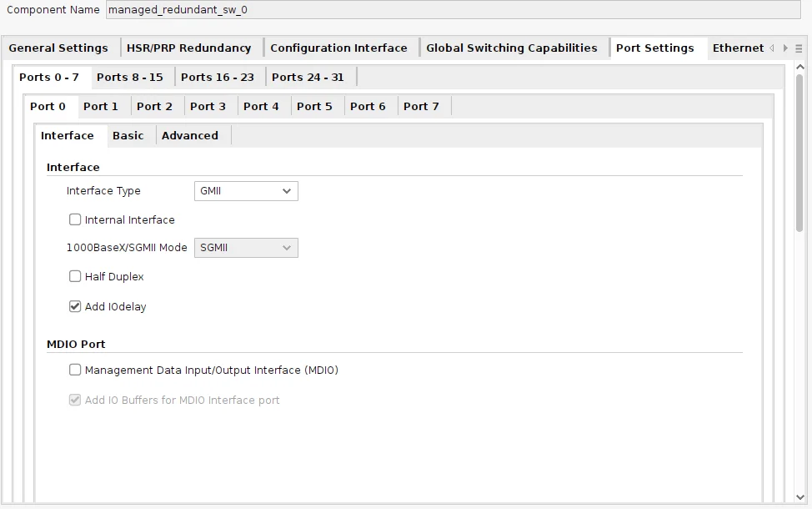Open the Interface Type GMII dropdown

coord(246,191)
